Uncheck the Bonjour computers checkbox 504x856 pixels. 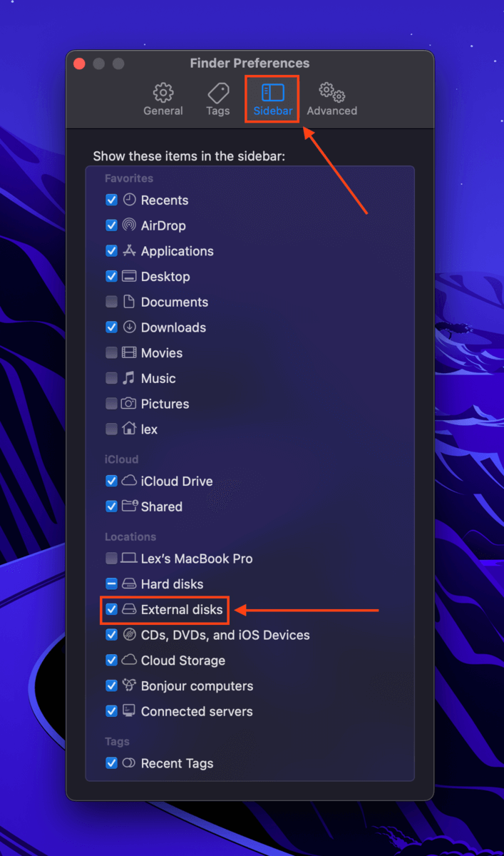[x=111, y=686]
